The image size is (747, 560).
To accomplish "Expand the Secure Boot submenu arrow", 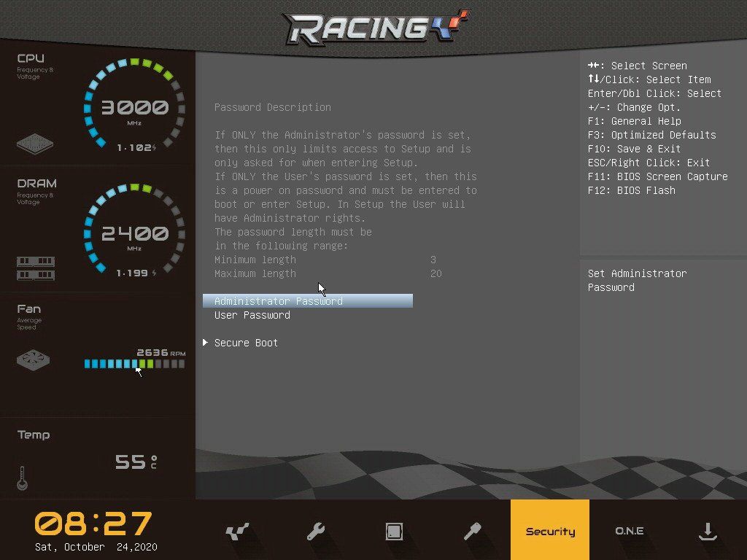I will pos(206,343).
